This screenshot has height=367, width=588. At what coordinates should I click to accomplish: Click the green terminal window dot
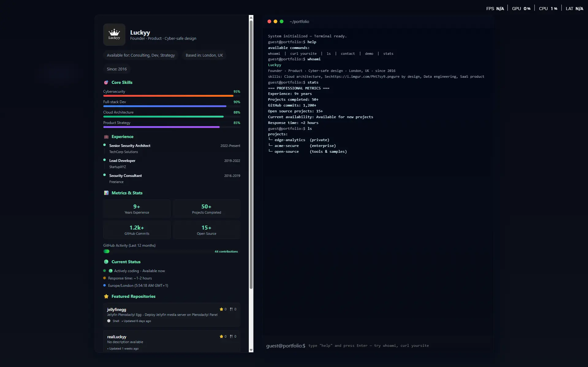tap(281, 21)
